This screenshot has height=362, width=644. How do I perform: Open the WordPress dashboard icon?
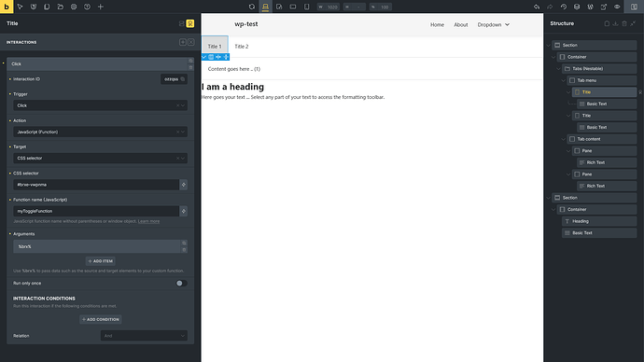pyautogui.click(x=590, y=7)
